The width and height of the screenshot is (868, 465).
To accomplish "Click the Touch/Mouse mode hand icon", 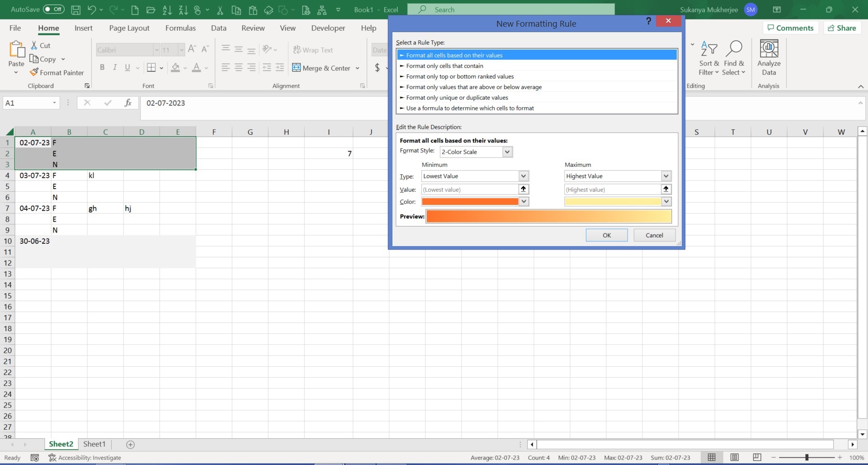I will coord(198,9).
